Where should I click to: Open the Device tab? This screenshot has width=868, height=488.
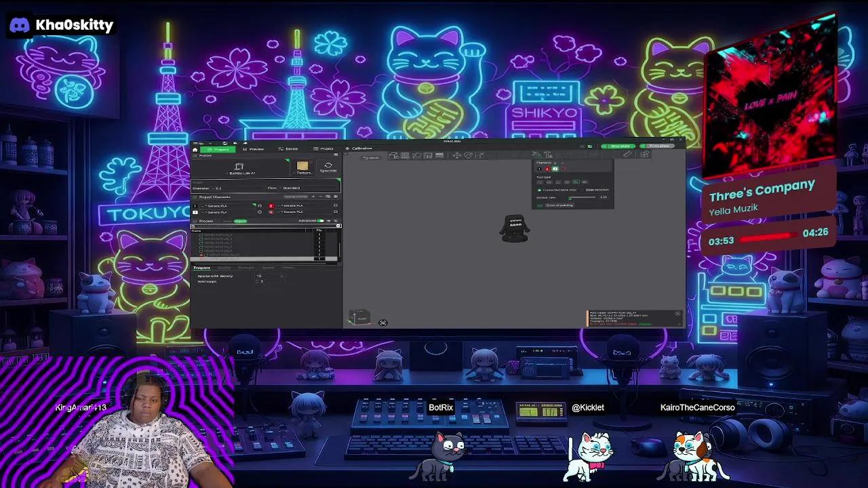point(288,148)
